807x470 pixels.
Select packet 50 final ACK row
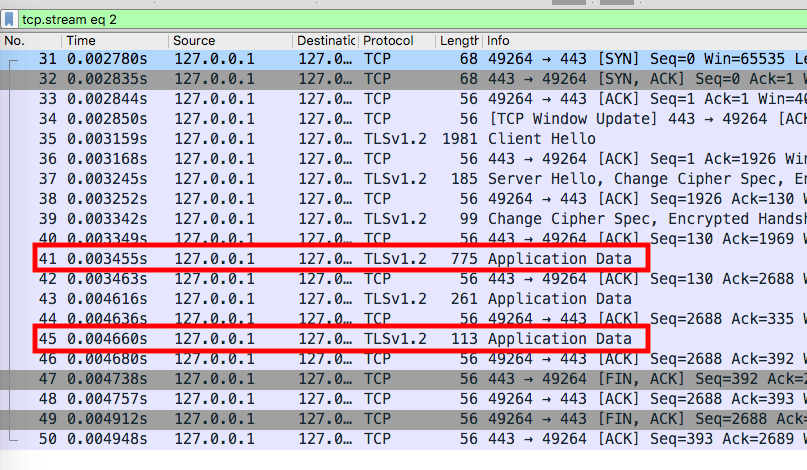pos(404,439)
